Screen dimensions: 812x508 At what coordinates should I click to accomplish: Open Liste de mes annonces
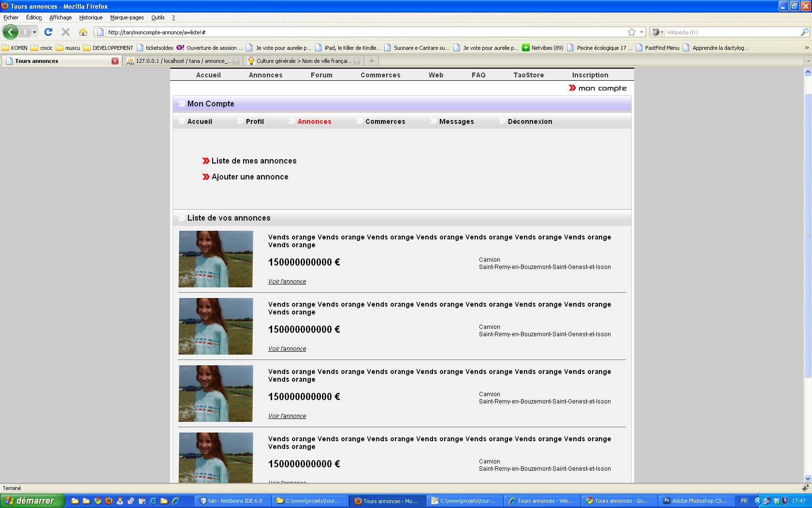pos(254,161)
